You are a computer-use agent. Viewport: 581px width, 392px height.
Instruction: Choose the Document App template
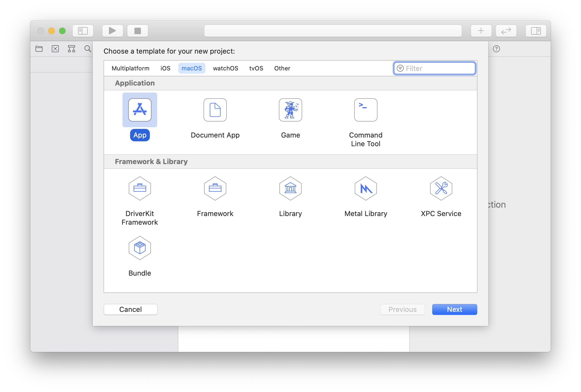(215, 110)
